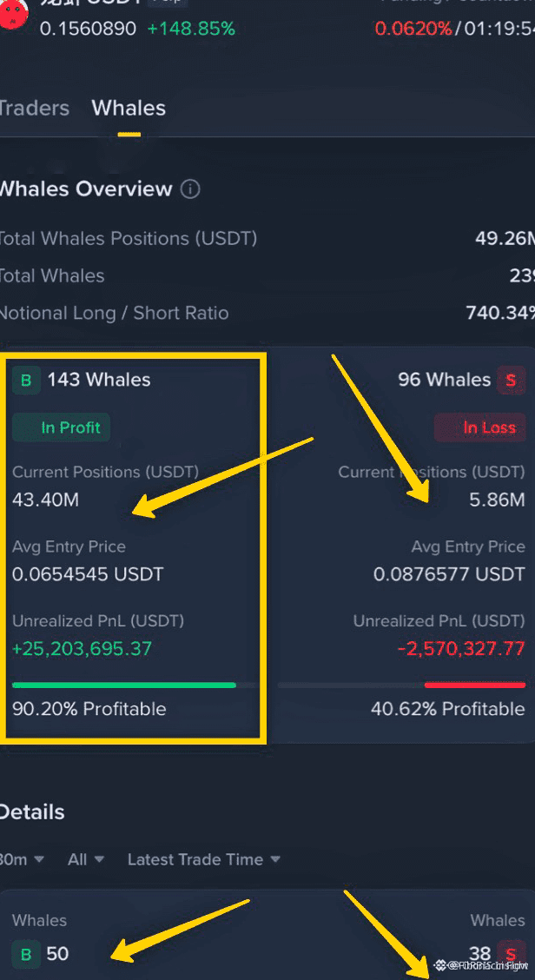The height and width of the screenshot is (980, 535).
Task: Click the Notional Long / Short Ratio row
Action: [267, 313]
